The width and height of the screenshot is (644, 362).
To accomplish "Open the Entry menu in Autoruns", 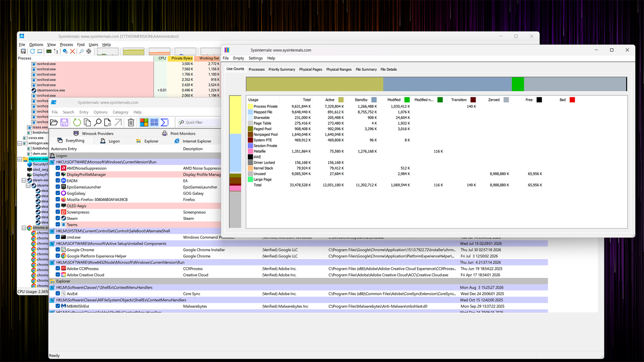I will [84, 112].
